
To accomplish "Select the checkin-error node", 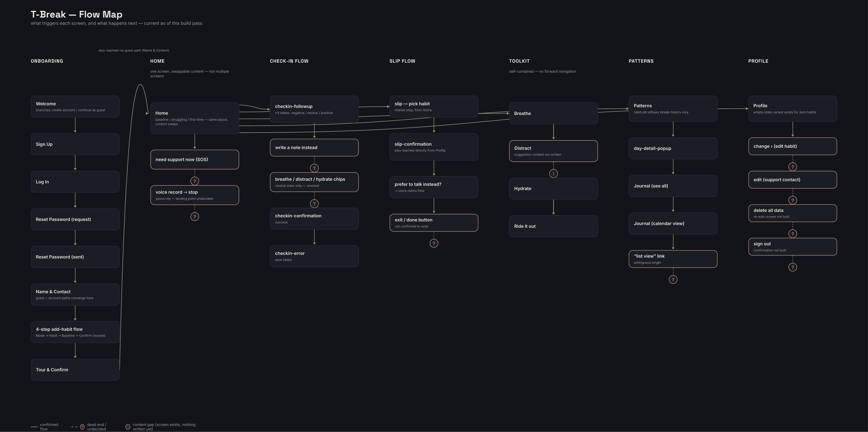I will (x=314, y=256).
